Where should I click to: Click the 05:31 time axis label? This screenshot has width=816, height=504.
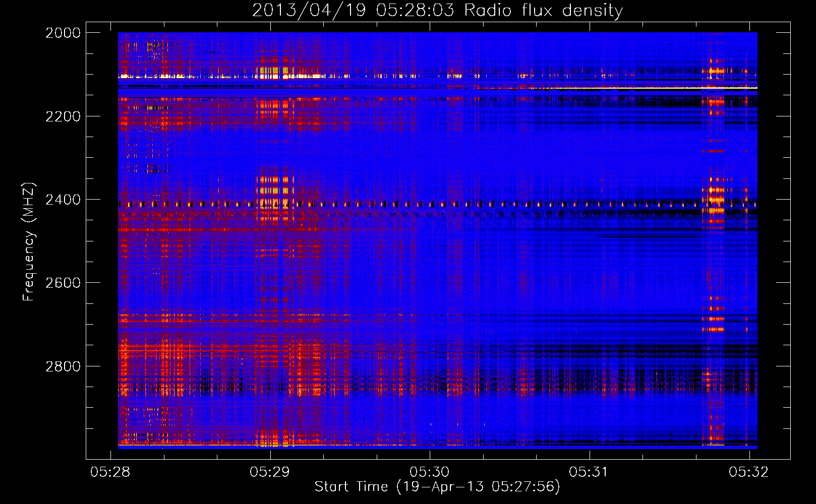click(589, 472)
